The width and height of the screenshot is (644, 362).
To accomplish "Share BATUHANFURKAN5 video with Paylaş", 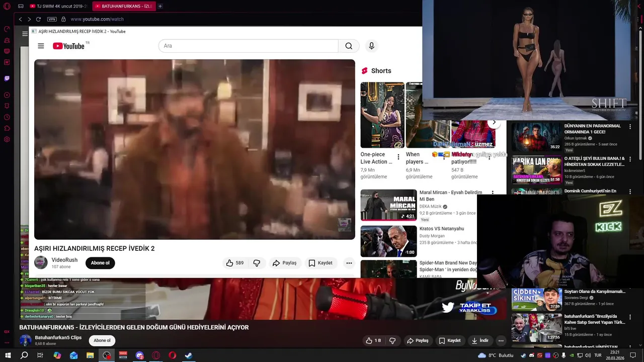I will [418, 340].
